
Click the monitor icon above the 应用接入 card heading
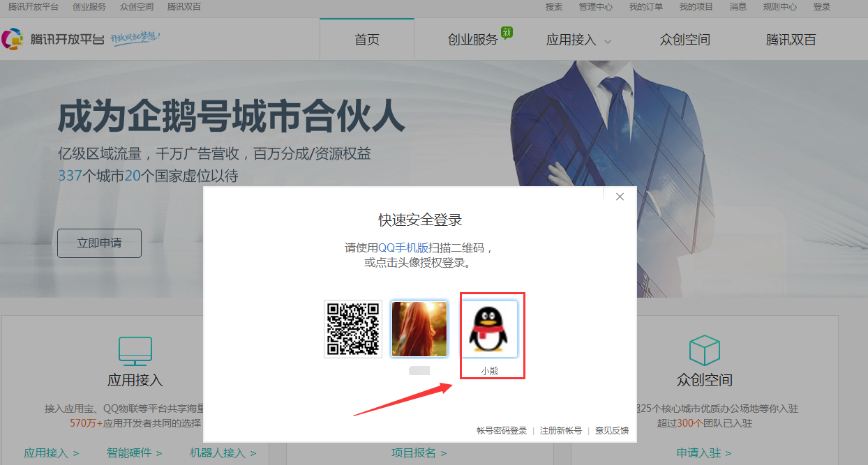click(135, 351)
